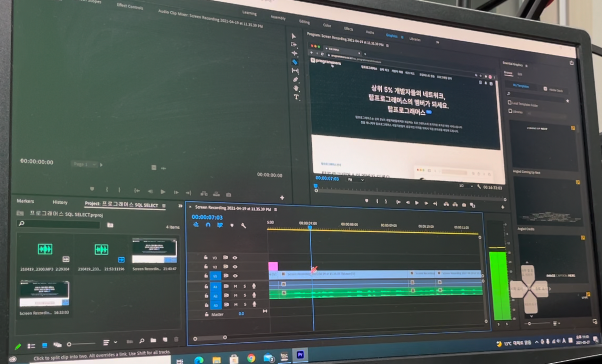Select the Slip tool
The width and height of the screenshot is (602, 364).
295,71
